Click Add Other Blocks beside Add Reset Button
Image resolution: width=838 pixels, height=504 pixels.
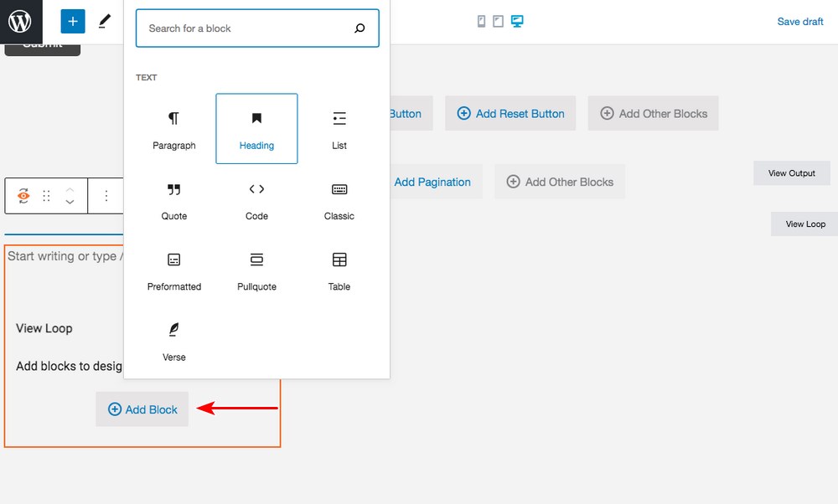click(653, 113)
